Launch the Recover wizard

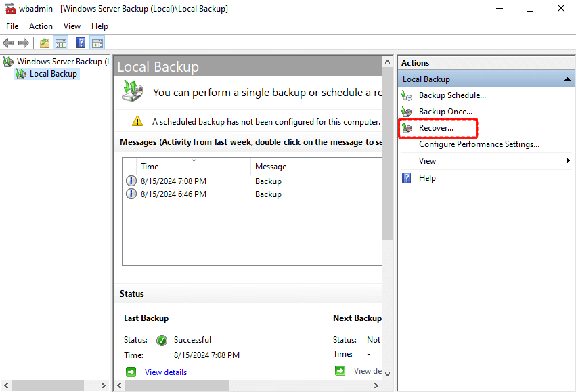click(436, 128)
